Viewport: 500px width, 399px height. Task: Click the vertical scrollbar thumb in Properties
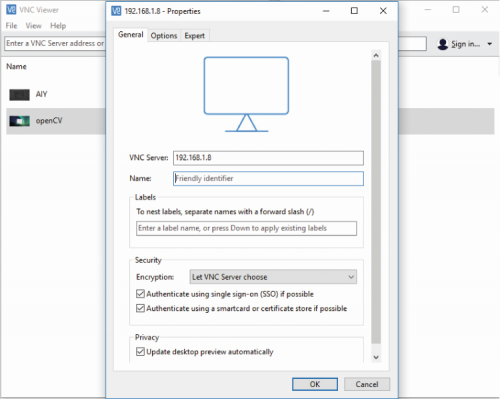click(376, 202)
